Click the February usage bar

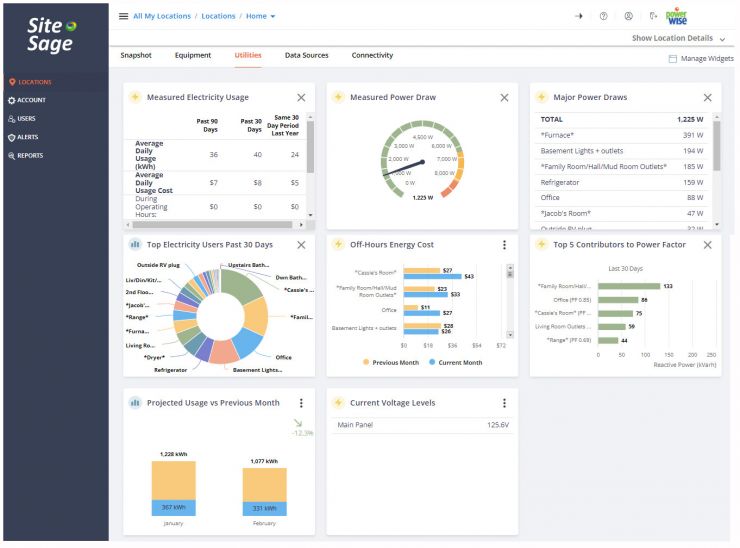tap(264, 492)
